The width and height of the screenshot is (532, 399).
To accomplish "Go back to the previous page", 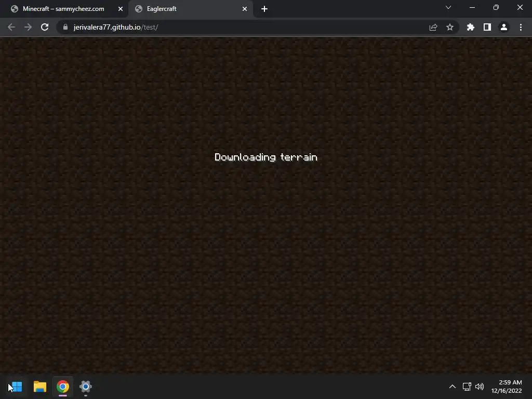I will click(11, 27).
